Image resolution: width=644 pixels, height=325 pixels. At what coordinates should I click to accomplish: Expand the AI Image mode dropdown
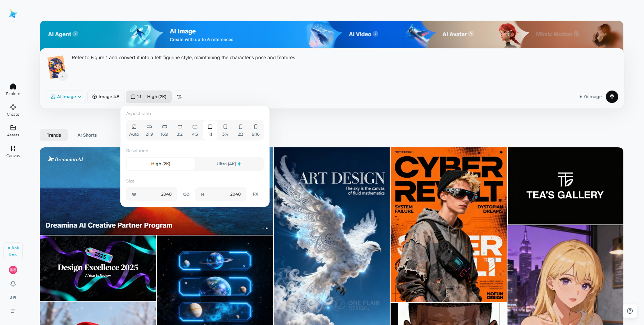pyautogui.click(x=66, y=97)
